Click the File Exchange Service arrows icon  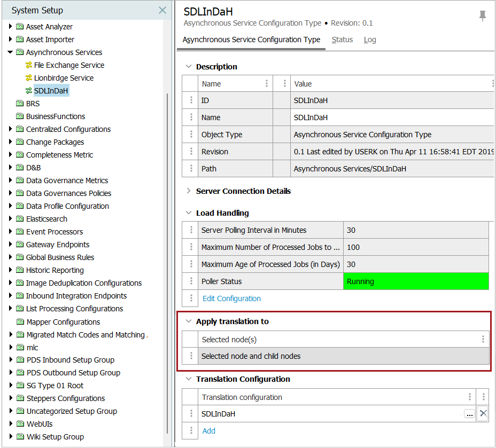[x=29, y=65]
